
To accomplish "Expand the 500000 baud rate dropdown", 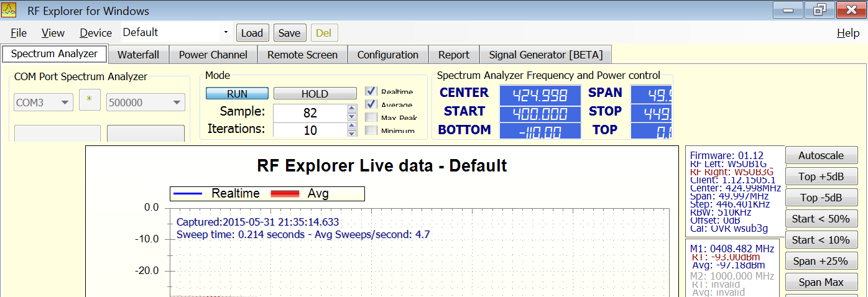I will point(177,103).
